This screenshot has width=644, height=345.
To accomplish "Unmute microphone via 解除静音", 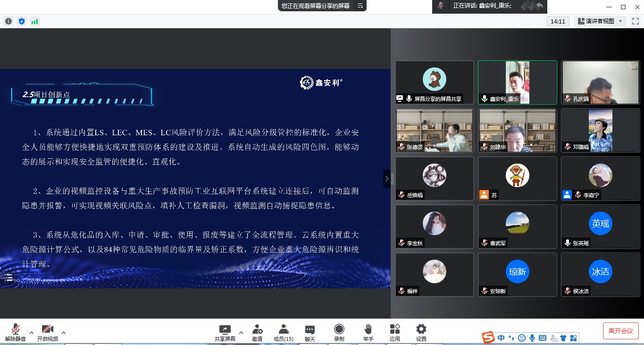I will (16, 329).
